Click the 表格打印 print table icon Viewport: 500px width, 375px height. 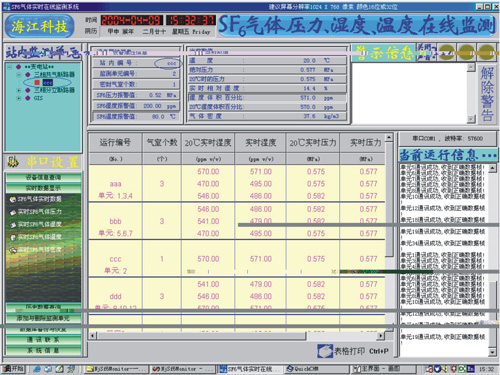325,351
